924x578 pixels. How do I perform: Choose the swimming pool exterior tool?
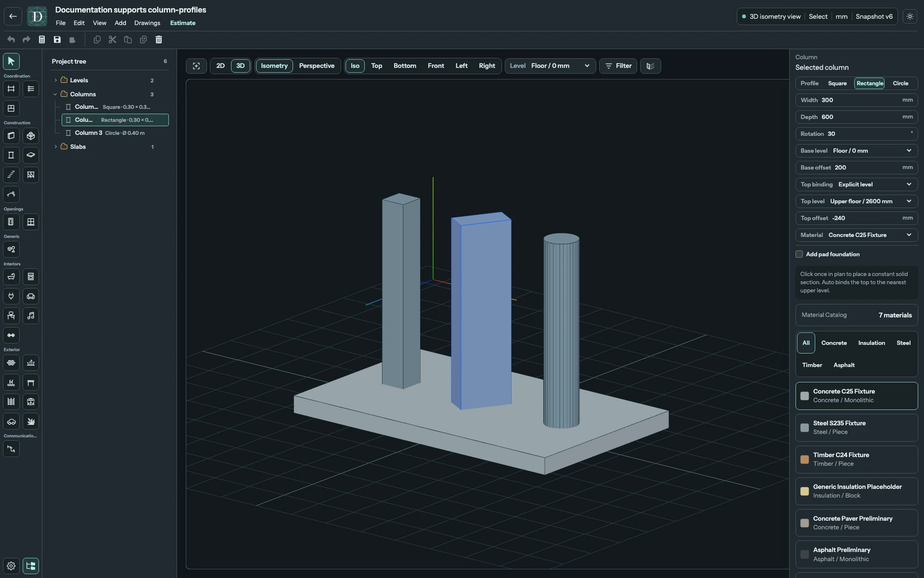[11, 382]
